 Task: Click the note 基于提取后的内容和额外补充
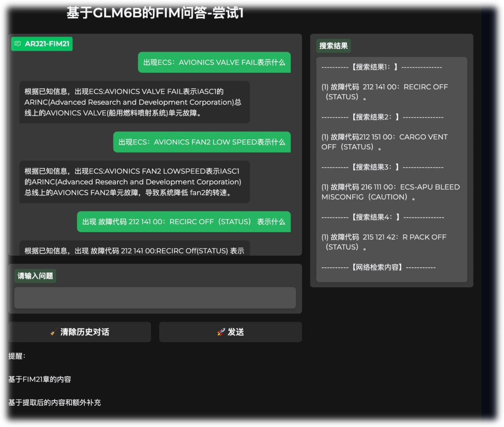(x=55, y=403)
